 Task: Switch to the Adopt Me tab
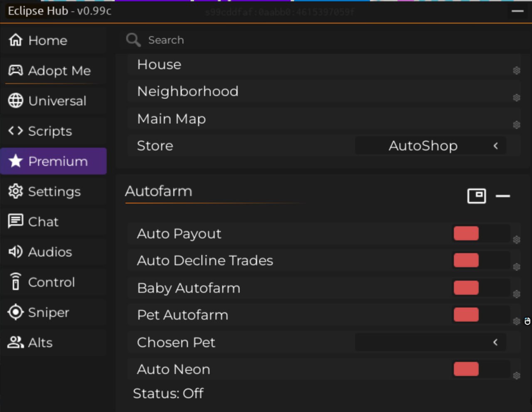pos(54,70)
